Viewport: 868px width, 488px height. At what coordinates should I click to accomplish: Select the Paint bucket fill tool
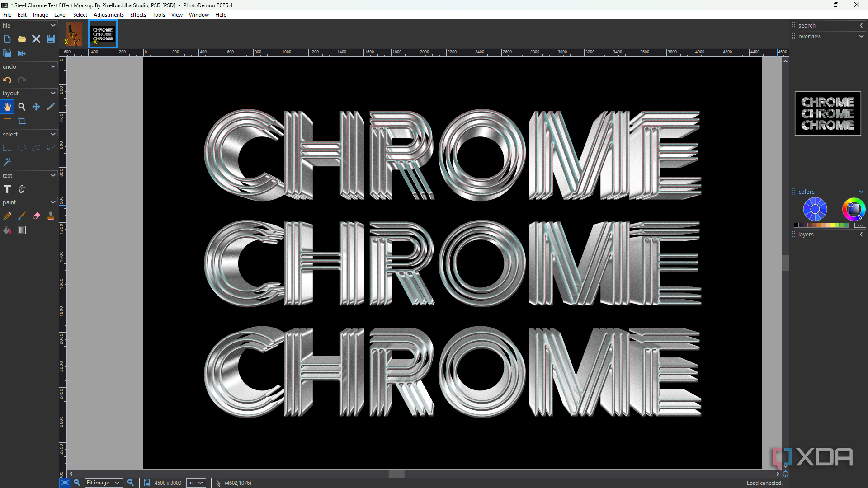[7, 230]
